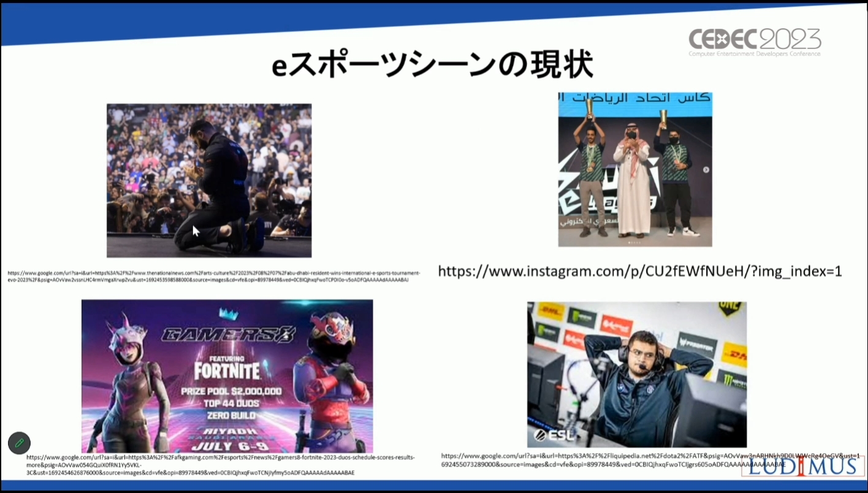Click the FORTNITE title in banner
This screenshot has width=868, height=493.
tap(227, 371)
